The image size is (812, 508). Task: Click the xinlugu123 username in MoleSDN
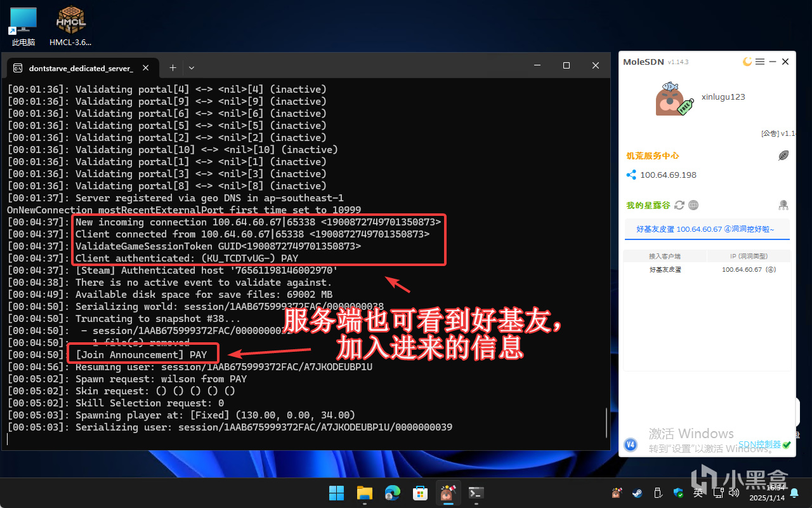pyautogui.click(x=723, y=97)
